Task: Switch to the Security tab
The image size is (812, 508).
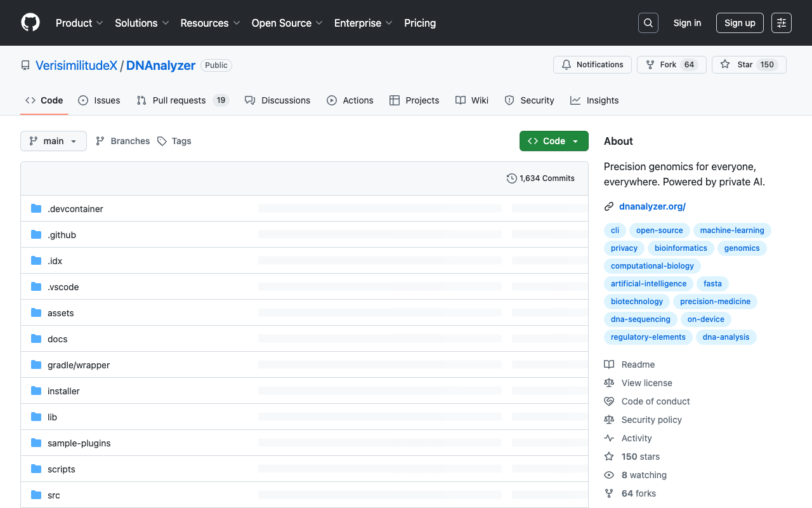Action: coord(529,100)
